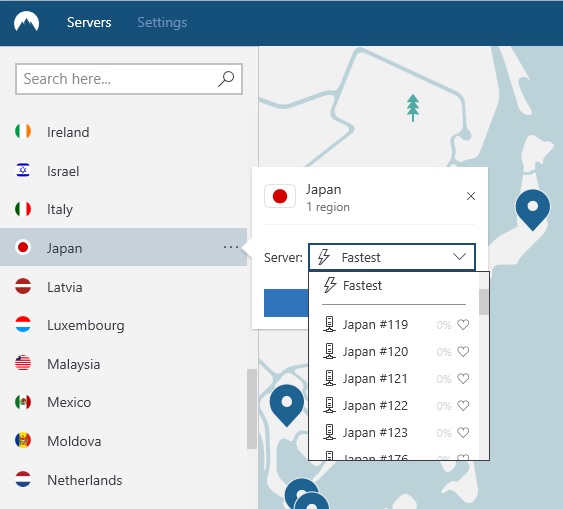The image size is (563, 509).
Task: Click the NordVPN mountain logo
Action: point(26,22)
